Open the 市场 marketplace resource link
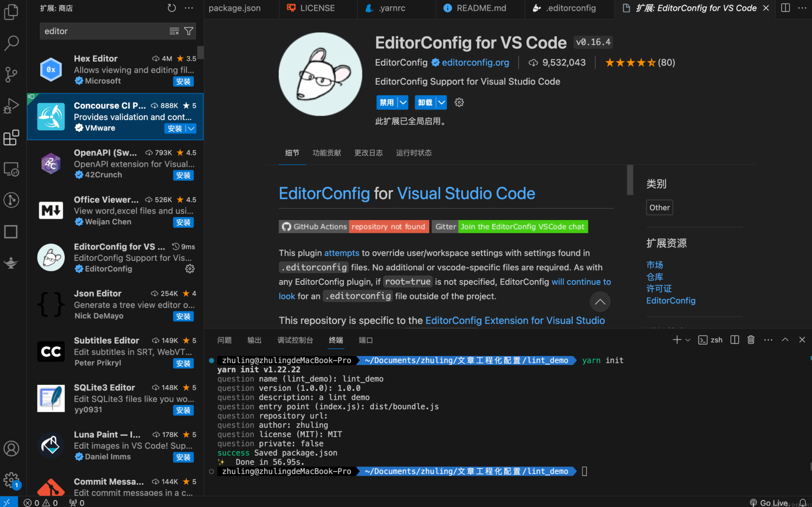 (x=655, y=265)
